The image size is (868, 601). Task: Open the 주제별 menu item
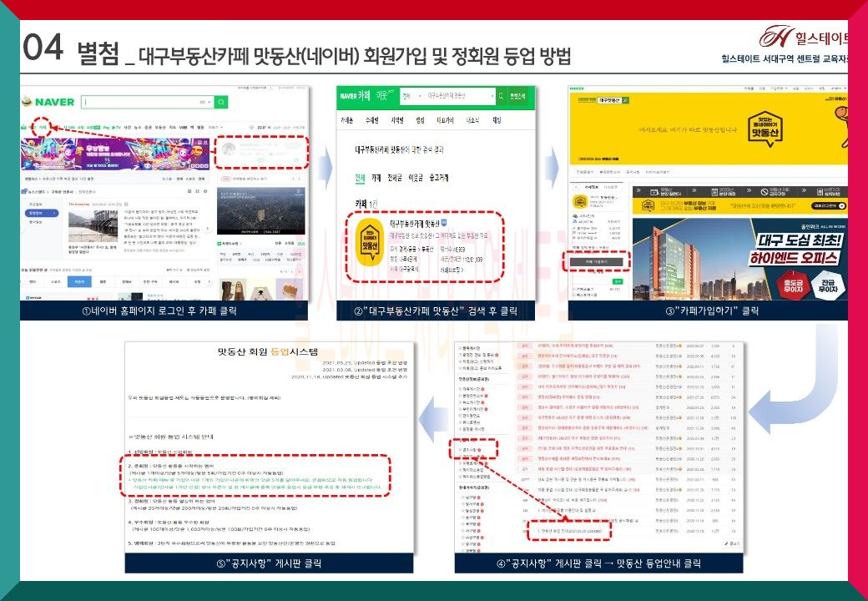[x=372, y=120]
